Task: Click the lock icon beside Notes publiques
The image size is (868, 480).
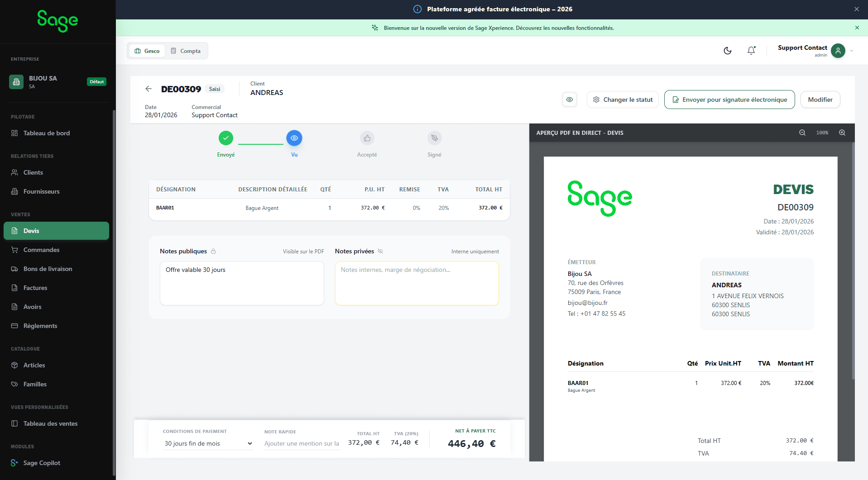Action: [213, 251]
